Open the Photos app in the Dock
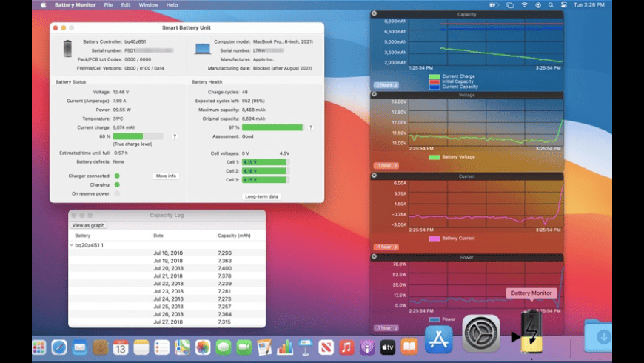This screenshot has height=363, width=644. coord(203,347)
